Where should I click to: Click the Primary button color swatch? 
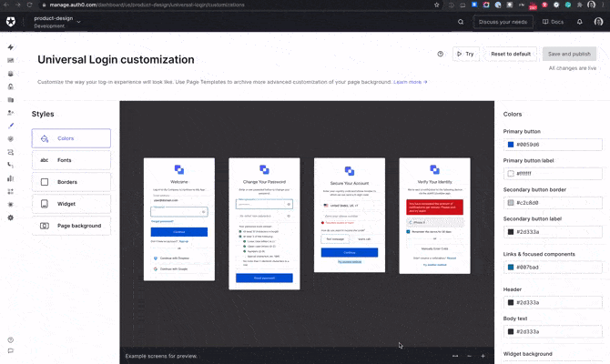click(x=510, y=145)
